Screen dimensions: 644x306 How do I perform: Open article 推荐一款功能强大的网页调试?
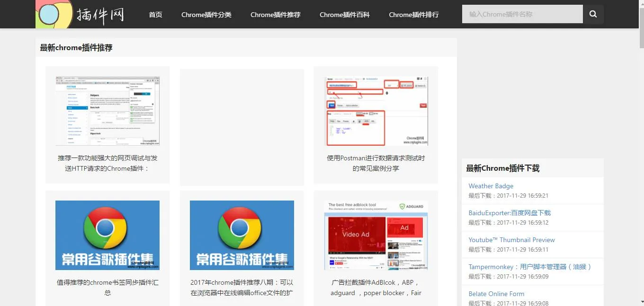pos(107,163)
